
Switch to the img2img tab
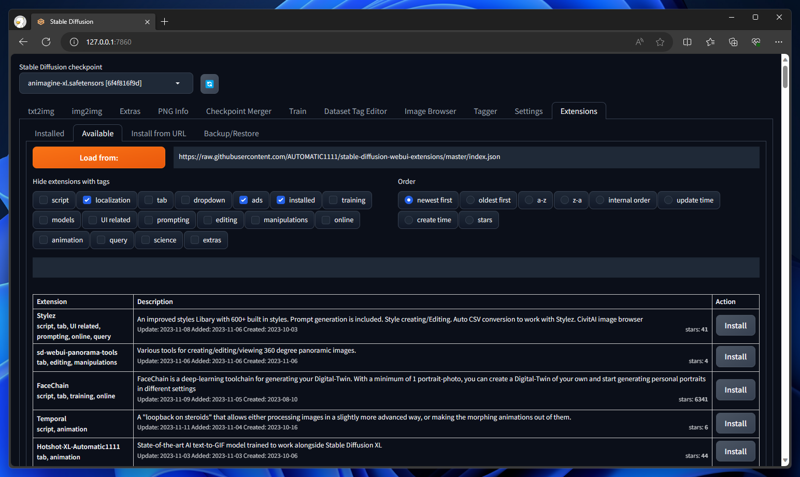[x=87, y=111]
